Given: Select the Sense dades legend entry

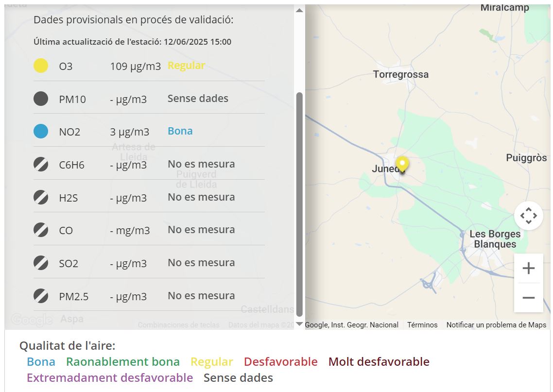Looking at the screenshot, I should click(238, 377).
